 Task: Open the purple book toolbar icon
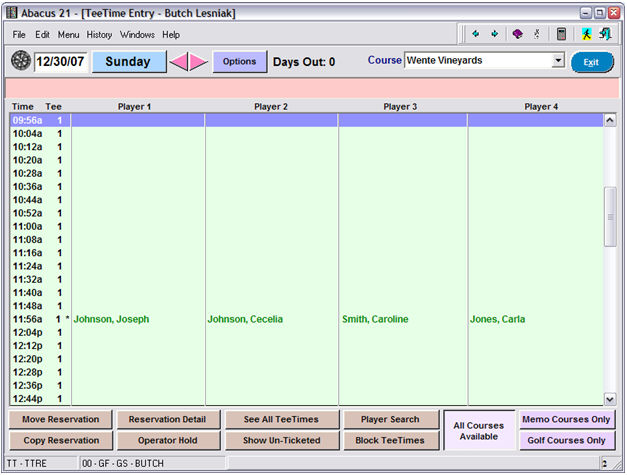[x=517, y=34]
